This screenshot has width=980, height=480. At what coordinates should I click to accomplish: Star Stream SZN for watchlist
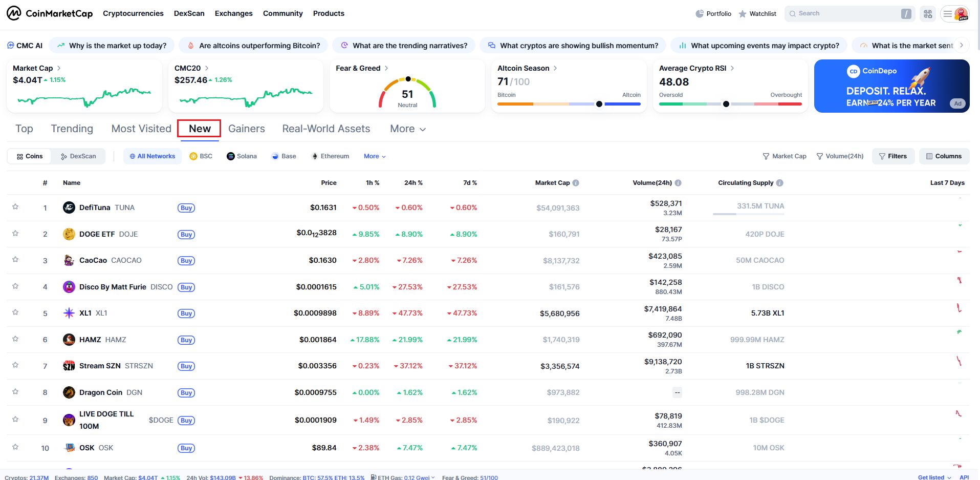pyautogui.click(x=15, y=365)
